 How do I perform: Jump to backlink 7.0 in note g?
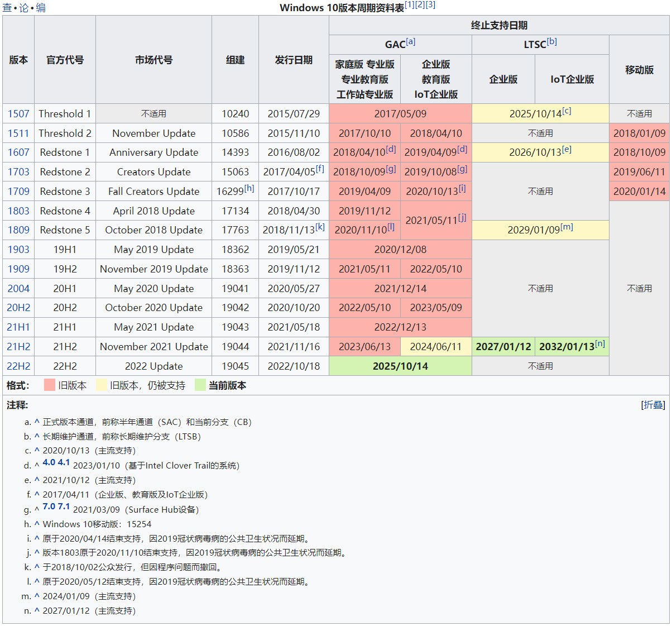pyautogui.click(x=49, y=506)
